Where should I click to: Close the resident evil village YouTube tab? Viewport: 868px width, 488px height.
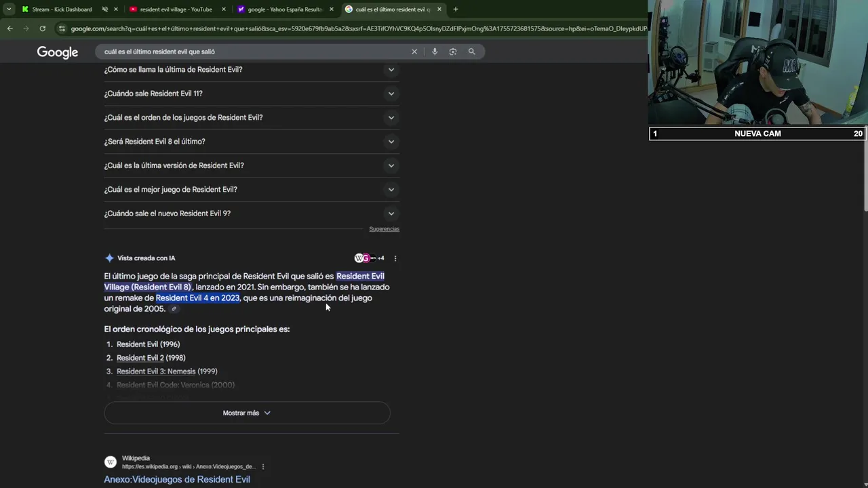point(224,9)
